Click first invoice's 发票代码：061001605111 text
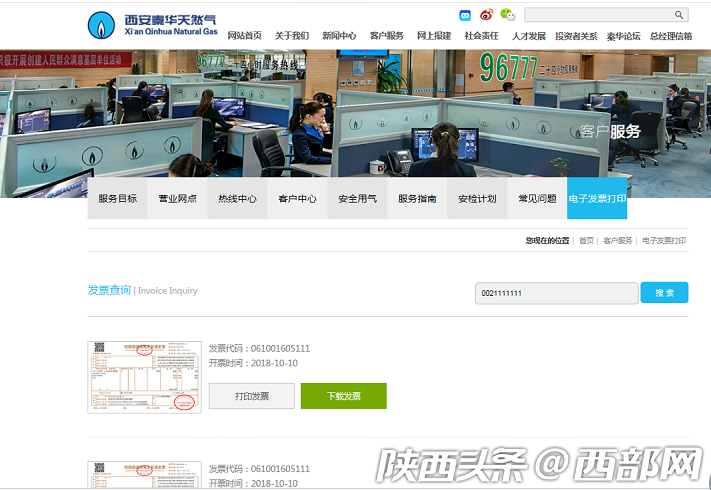The width and height of the screenshot is (711, 490). (259, 349)
